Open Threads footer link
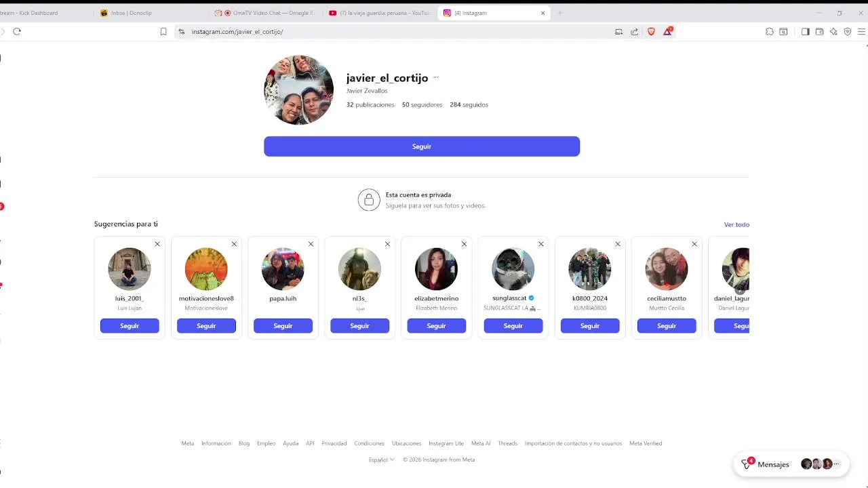Image resolution: width=868 pixels, height=488 pixels. click(x=507, y=443)
